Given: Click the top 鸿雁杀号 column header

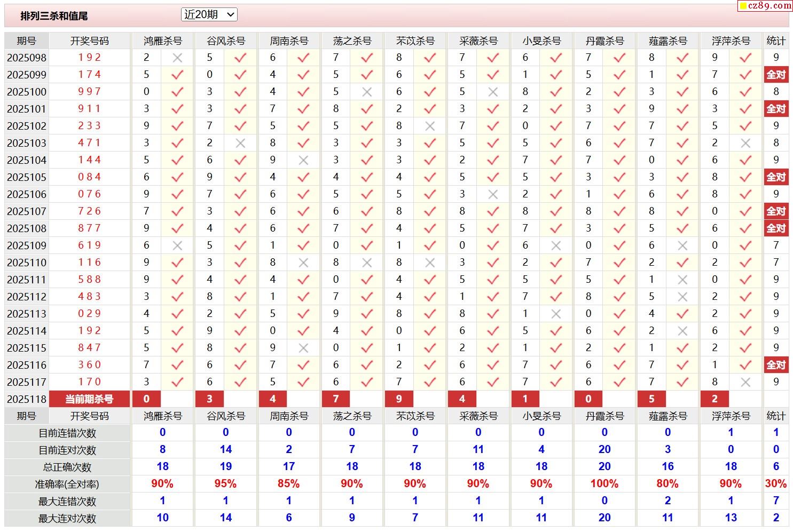Looking at the screenshot, I should 163,41.
